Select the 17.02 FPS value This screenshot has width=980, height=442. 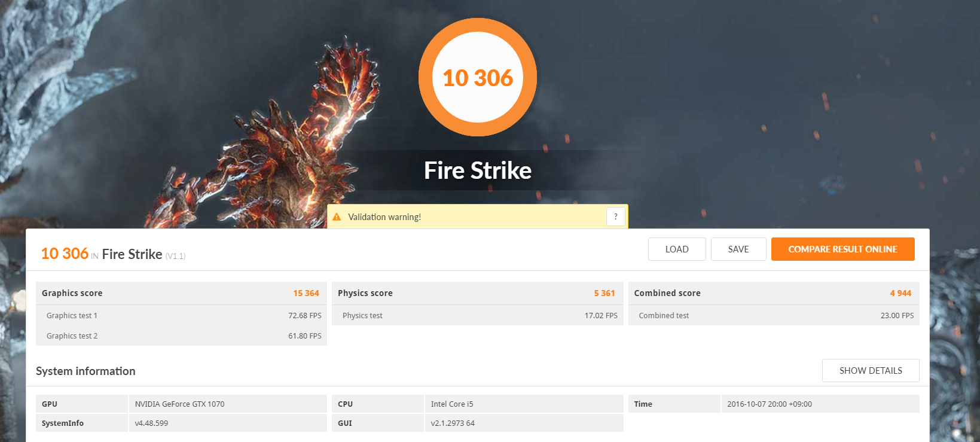pos(601,316)
